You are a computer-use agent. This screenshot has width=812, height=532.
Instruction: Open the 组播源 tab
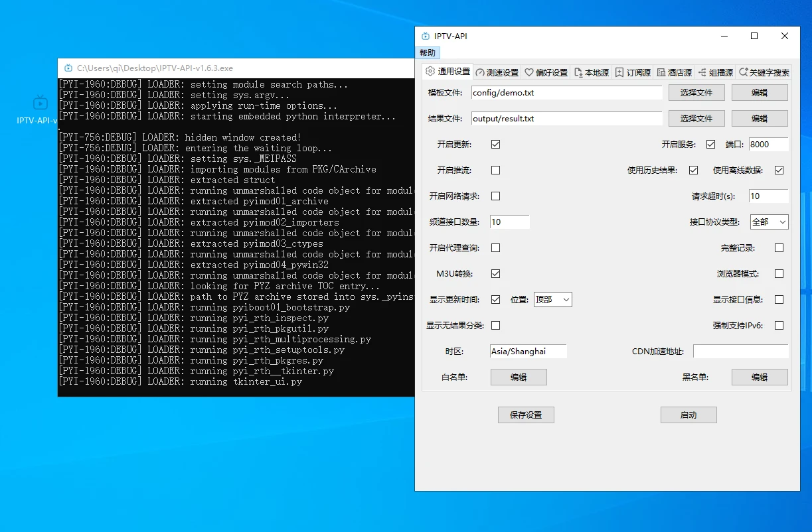[716, 72]
